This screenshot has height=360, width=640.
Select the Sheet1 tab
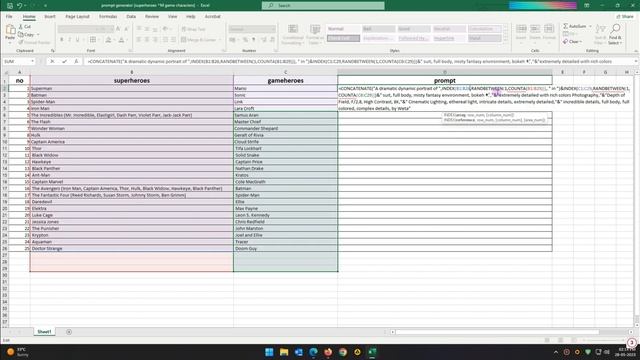click(44, 332)
